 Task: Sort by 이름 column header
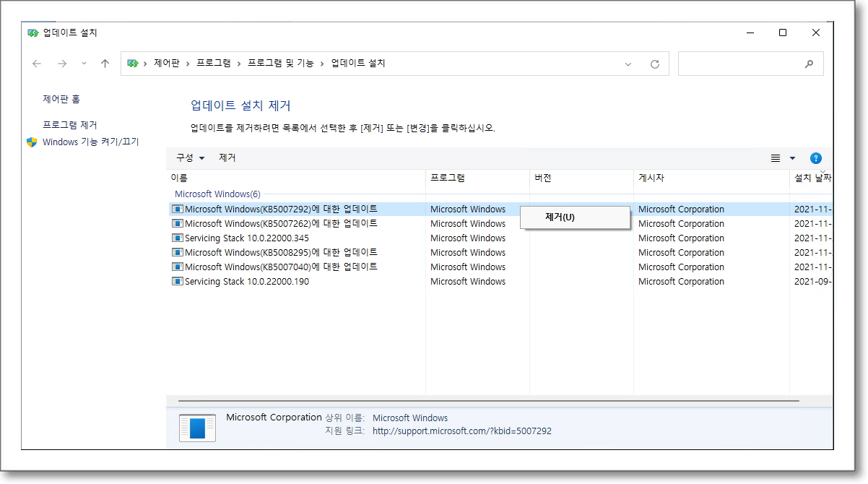click(296, 178)
